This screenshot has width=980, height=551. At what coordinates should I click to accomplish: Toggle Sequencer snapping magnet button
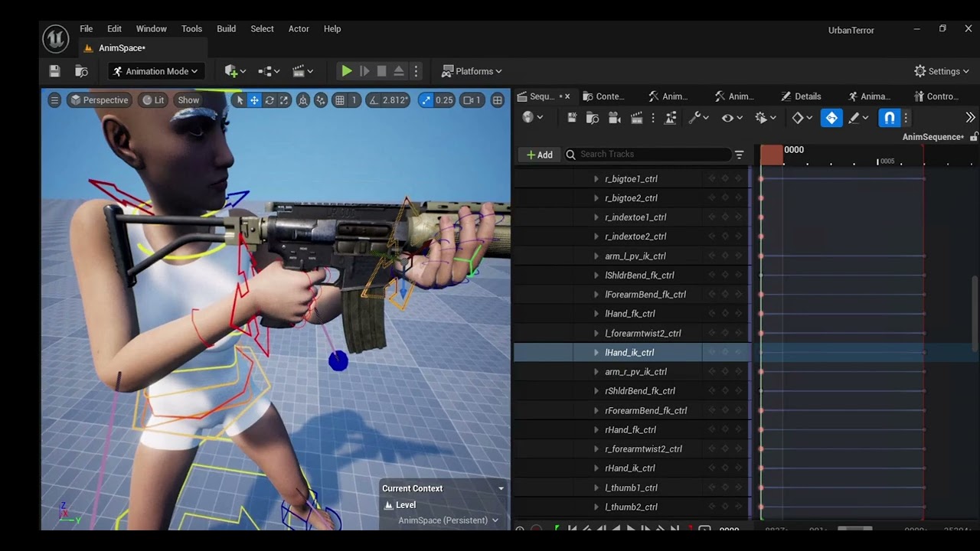[x=889, y=118]
